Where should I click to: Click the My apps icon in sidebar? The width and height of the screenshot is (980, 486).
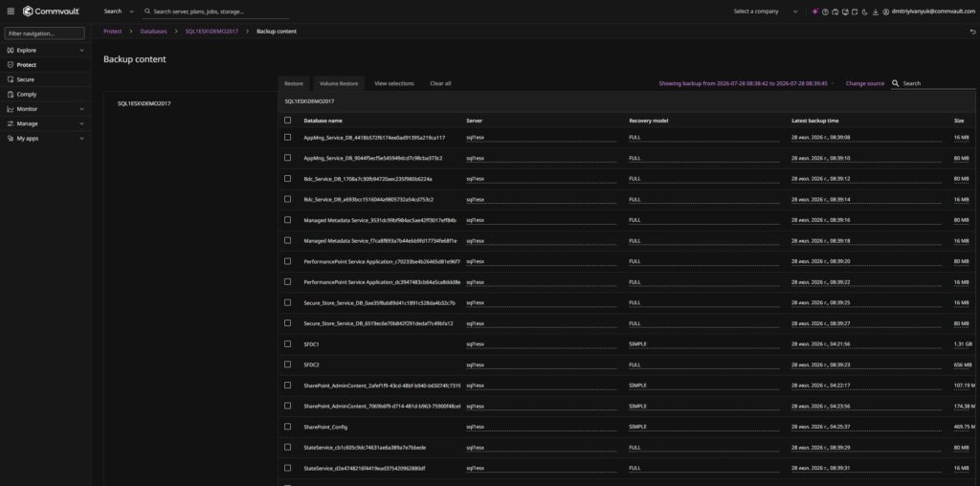(11, 138)
